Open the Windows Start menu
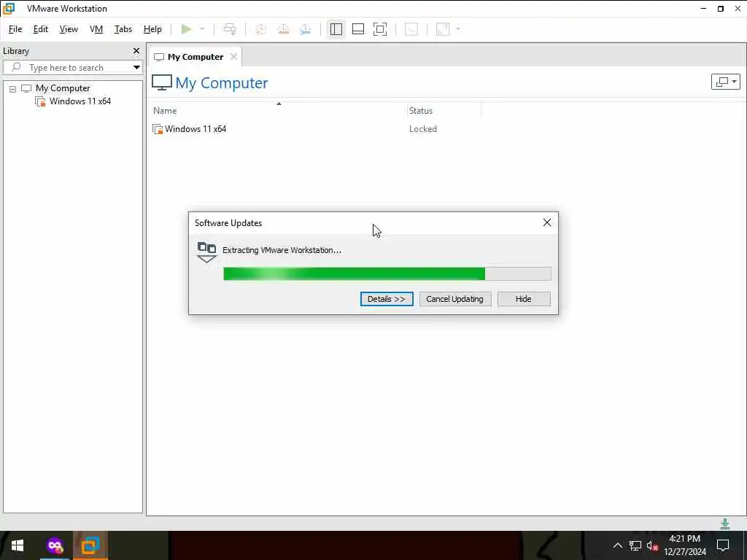Viewport: 747px width, 560px height. pyautogui.click(x=18, y=545)
